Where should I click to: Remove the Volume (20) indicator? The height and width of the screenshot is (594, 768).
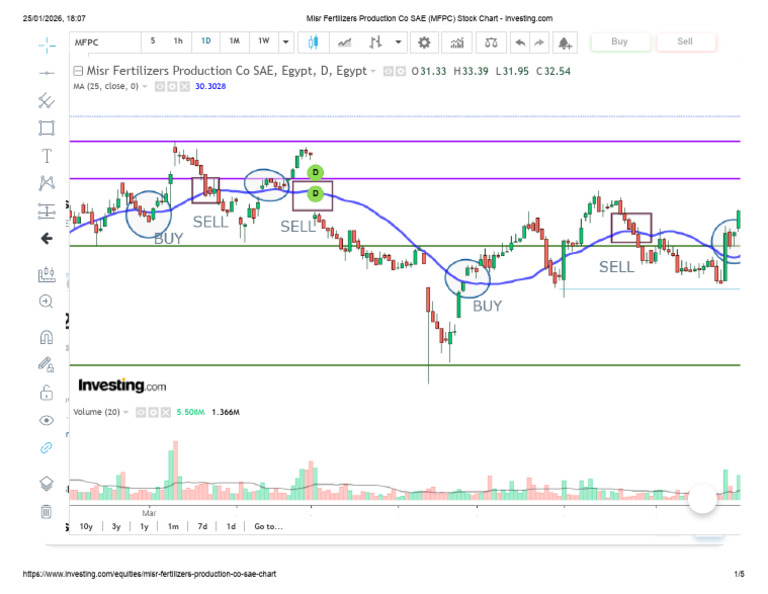coord(166,412)
